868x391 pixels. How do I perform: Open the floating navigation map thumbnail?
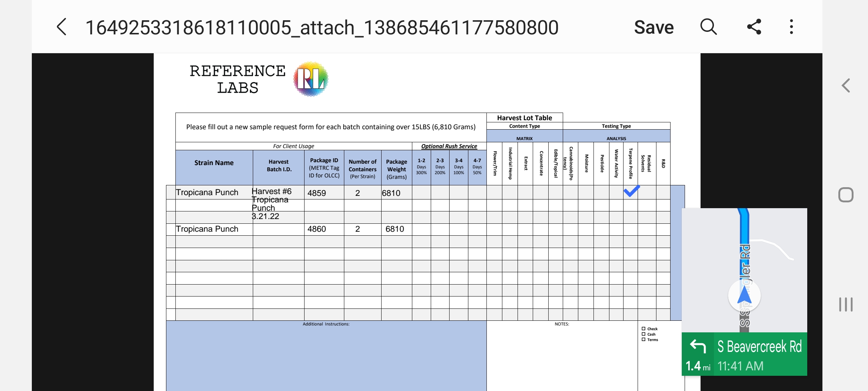pos(744,268)
